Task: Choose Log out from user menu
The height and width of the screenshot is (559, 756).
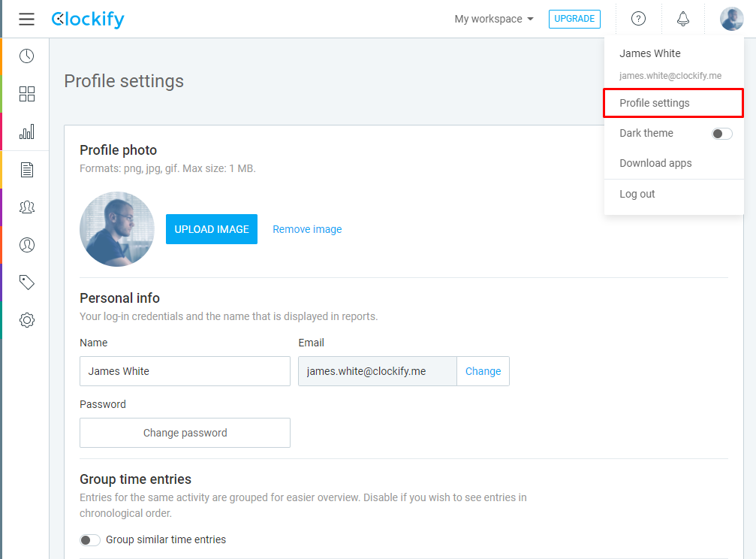Action: pos(637,194)
